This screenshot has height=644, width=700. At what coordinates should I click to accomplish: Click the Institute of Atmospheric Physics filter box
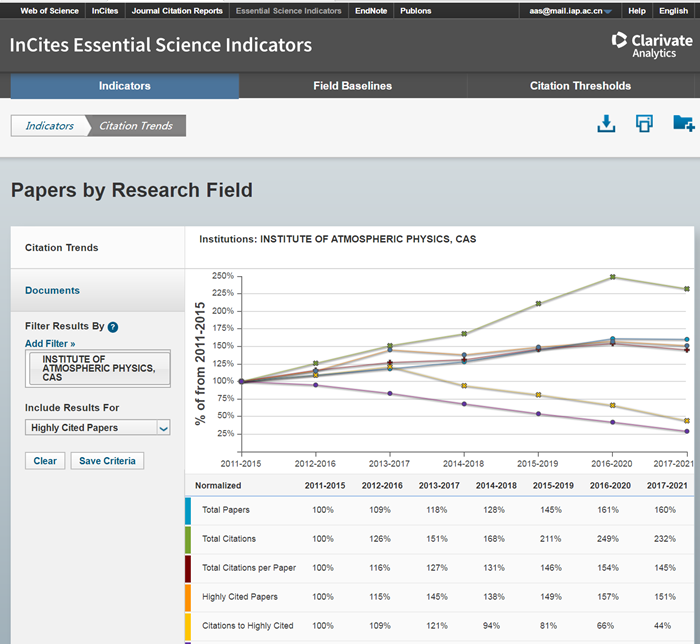coord(100,368)
